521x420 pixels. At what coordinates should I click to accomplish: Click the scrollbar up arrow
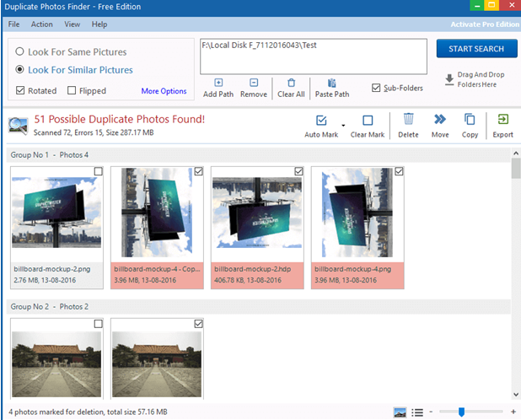(516, 153)
